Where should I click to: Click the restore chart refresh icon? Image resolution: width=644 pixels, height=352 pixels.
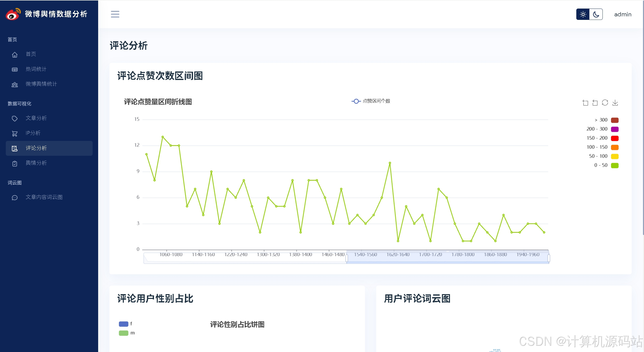pyautogui.click(x=605, y=103)
